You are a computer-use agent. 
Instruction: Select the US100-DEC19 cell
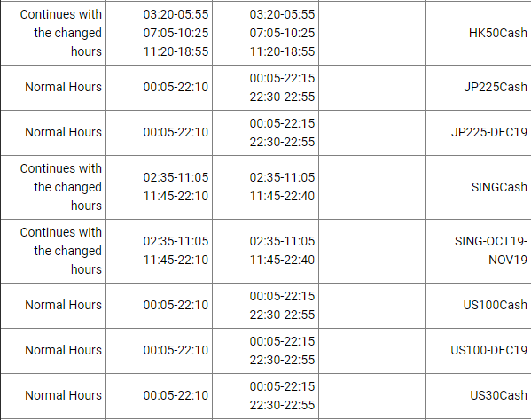(x=478, y=351)
